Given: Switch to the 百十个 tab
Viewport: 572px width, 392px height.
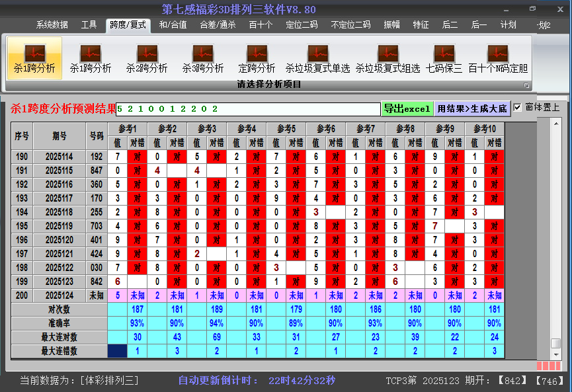Looking at the screenshot, I should (261, 25).
